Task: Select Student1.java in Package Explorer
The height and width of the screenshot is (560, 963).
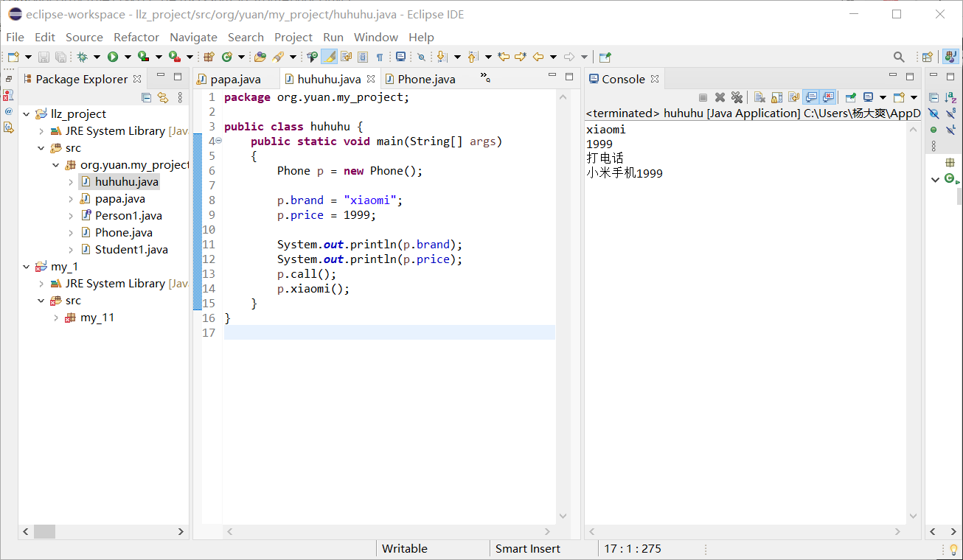Action: point(131,250)
